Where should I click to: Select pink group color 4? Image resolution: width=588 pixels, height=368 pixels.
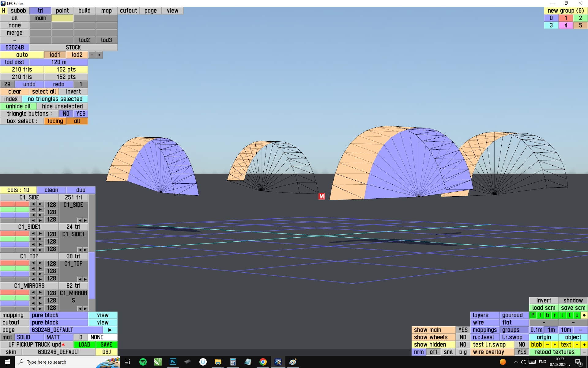pyautogui.click(x=566, y=25)
